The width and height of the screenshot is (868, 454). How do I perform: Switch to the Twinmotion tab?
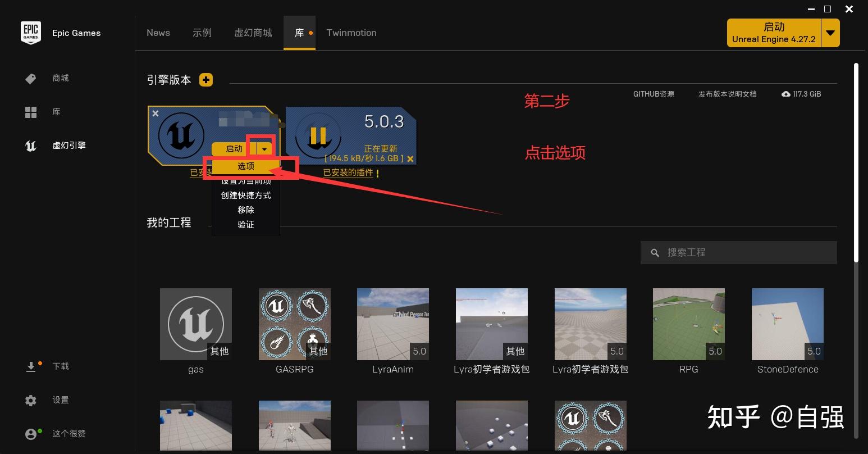[x=351, y=33]
